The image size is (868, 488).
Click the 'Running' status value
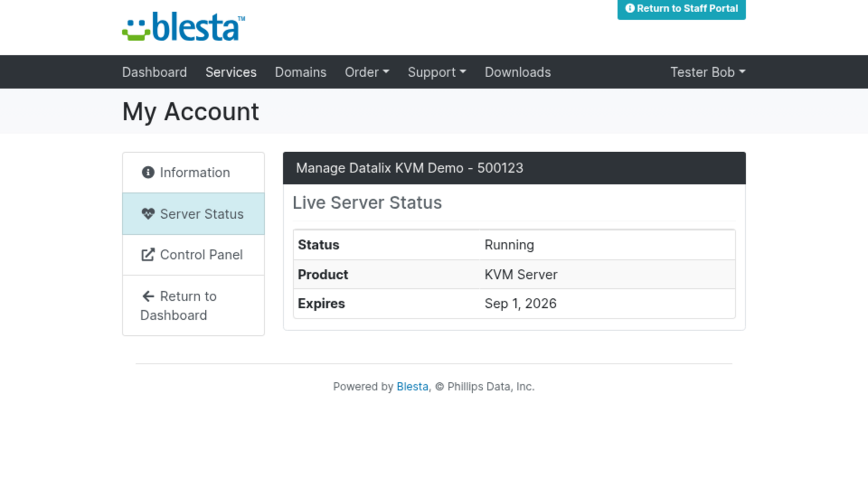pyautogui.click(x=509, y=245)
